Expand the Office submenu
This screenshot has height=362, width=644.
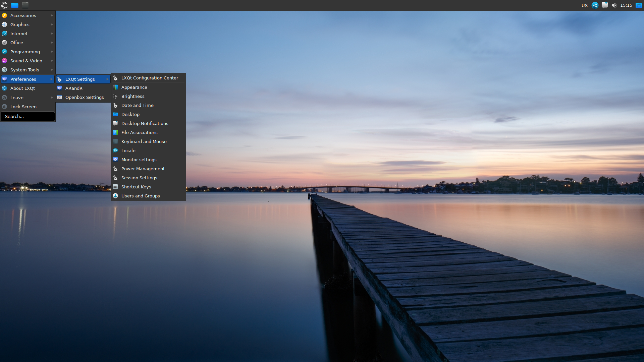(x=28, y=43)
